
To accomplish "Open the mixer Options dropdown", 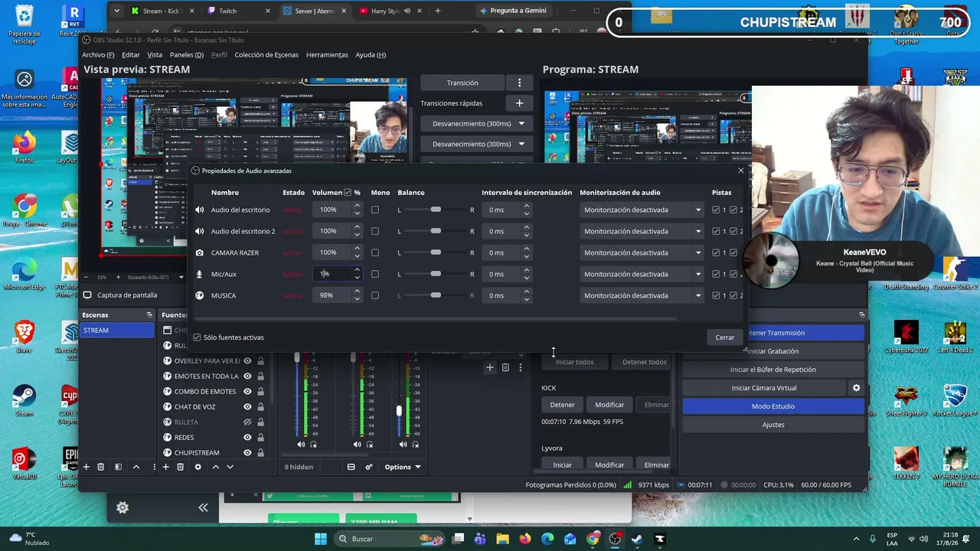I will pos(403,467).
